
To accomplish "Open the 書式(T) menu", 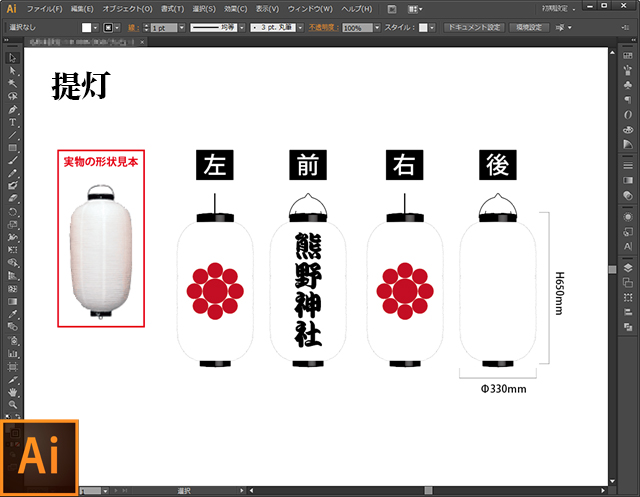I will point(172,9).
